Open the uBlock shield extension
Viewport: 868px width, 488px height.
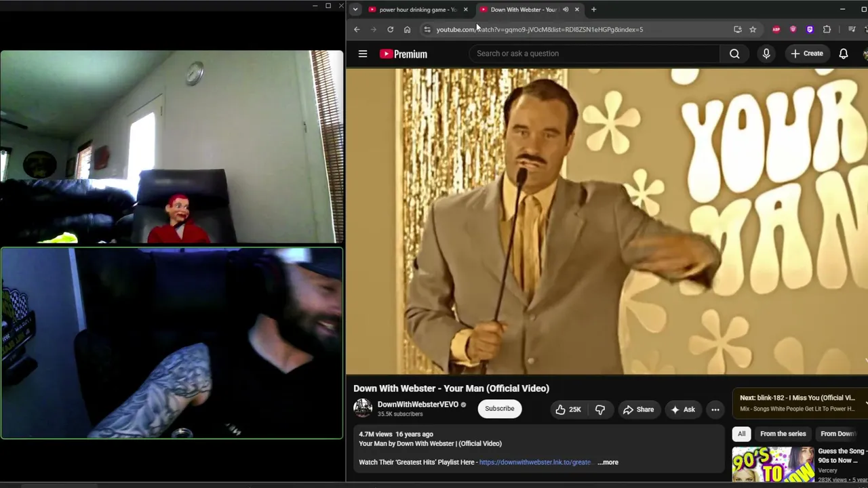[x=793, y=29]
